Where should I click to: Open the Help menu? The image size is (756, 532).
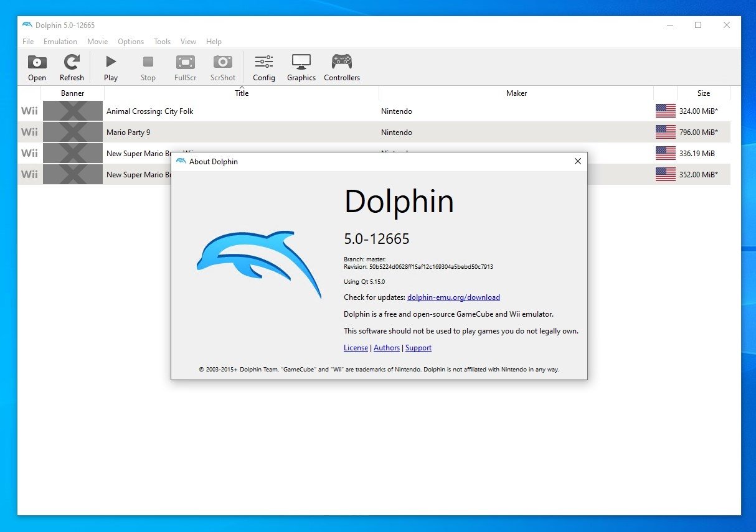[x=214, y=42]
